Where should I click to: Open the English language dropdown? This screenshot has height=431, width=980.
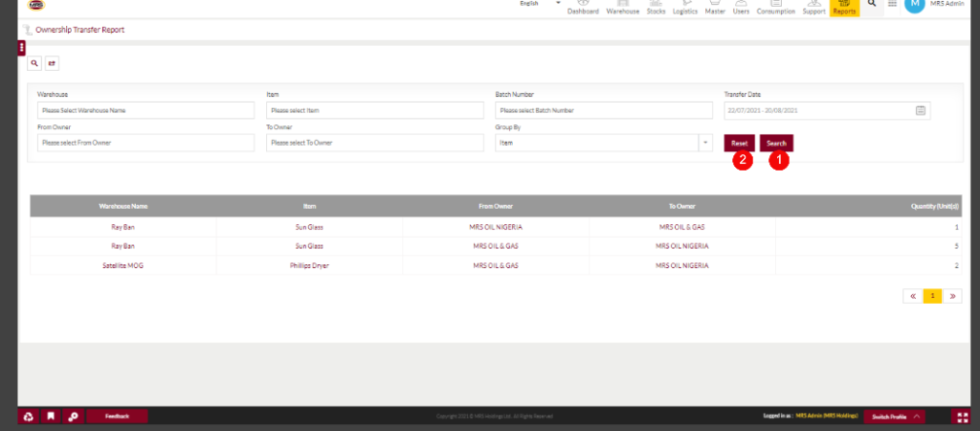click(x=540, y=3)
